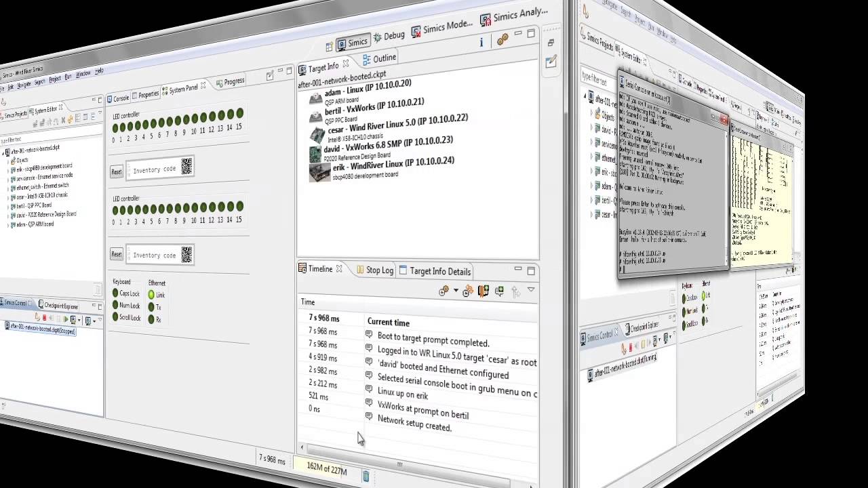Screen dimensions: 868x488
Task: Click the restore icon on the right trim bar
Action: pyautogui.click(x=551, y=43)
